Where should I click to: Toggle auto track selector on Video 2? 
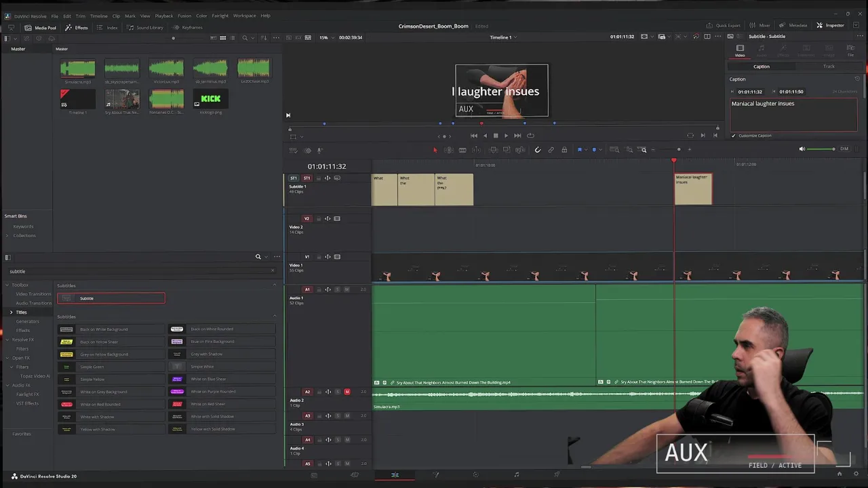click(x=328, y=218)
